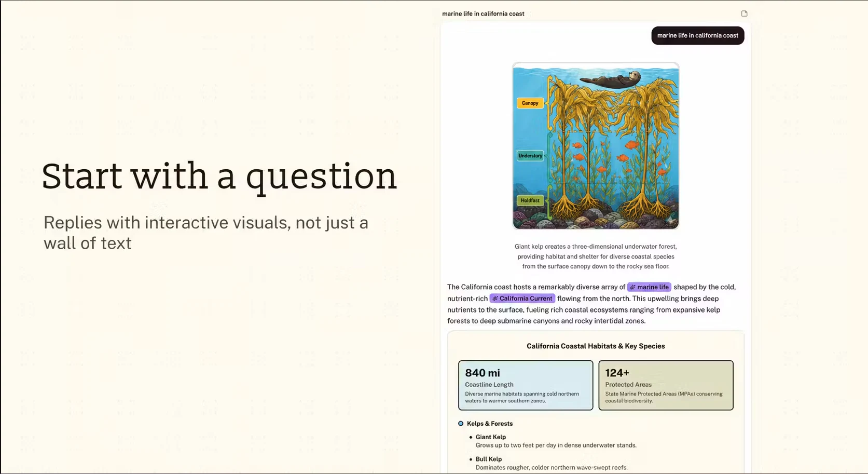Open the 'marine life' highlighted term chip

click(x=649, y=287)
